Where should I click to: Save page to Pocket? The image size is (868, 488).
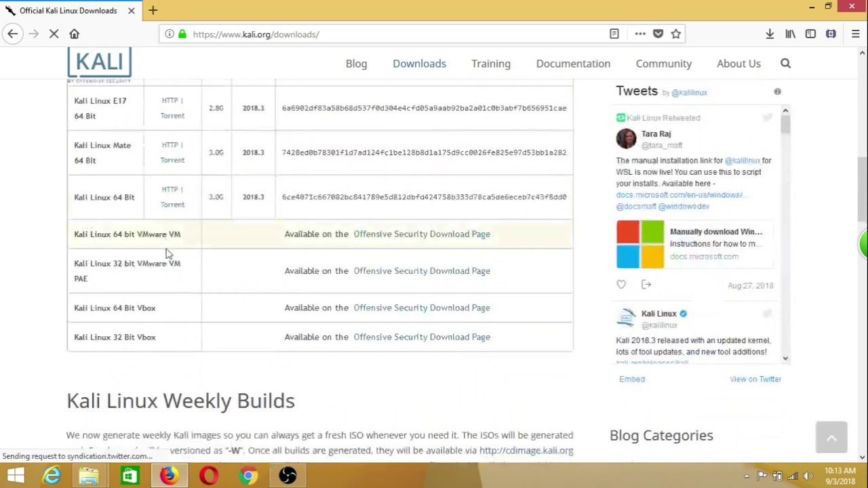pyautogui.click(x=658, y=34)
